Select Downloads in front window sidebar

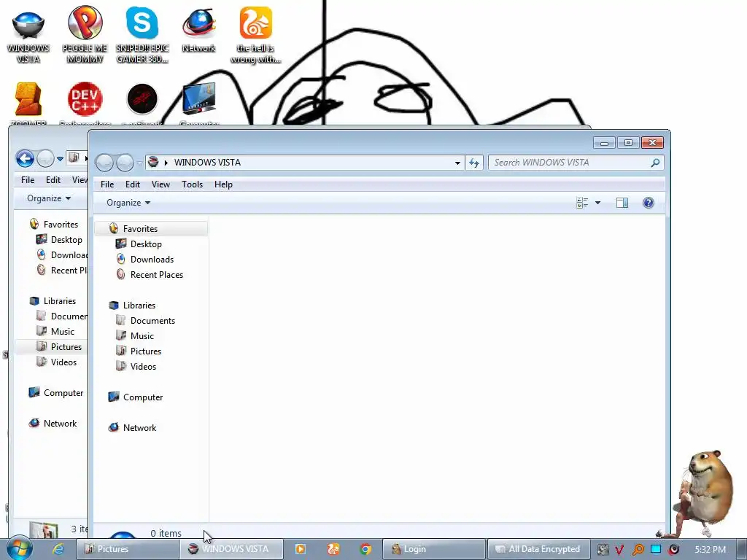coord(151,260)
